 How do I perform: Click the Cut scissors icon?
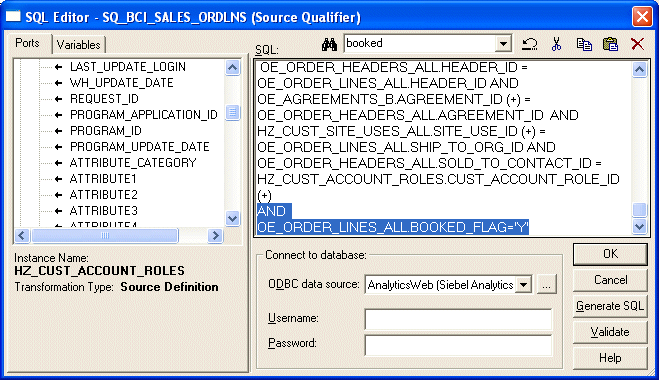[x=556, y=44]
